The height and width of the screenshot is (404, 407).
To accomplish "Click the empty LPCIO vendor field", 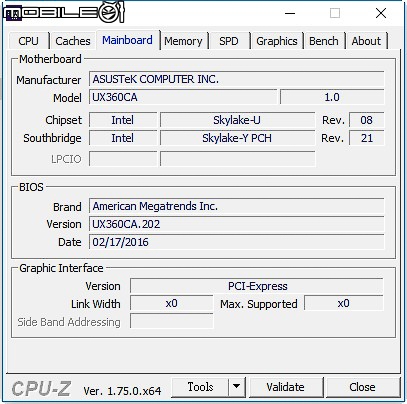I will coord(123,159).
